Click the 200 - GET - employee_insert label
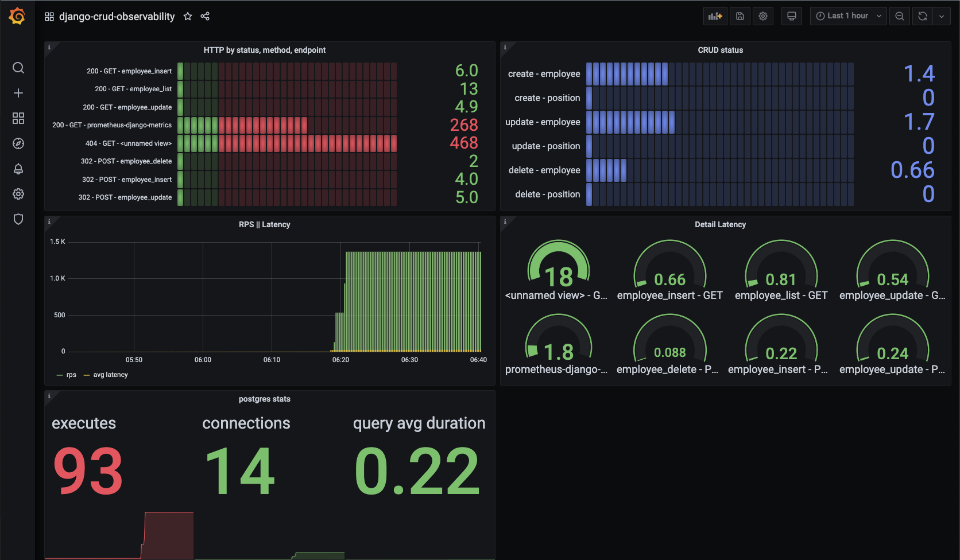Image resolution: width=960 pixels, height=560 pixels. tap(129, 71)
